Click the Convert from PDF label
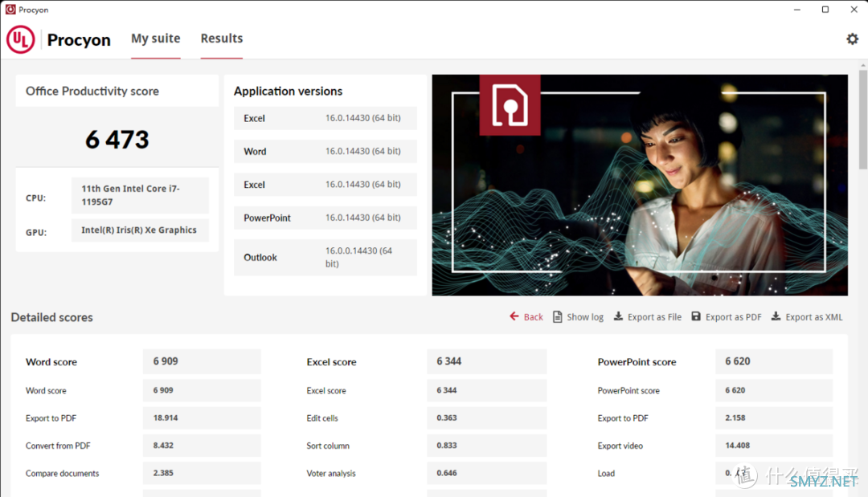 58,446
